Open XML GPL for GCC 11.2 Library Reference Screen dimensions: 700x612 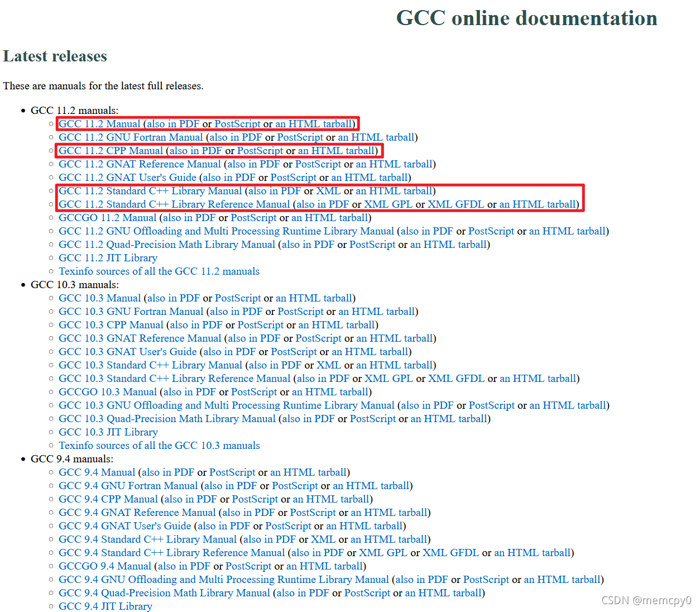point(388,204)
